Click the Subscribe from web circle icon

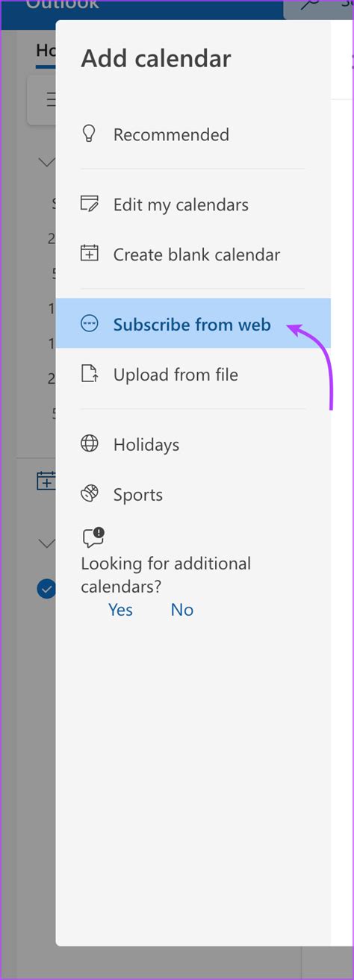point(89,323)
